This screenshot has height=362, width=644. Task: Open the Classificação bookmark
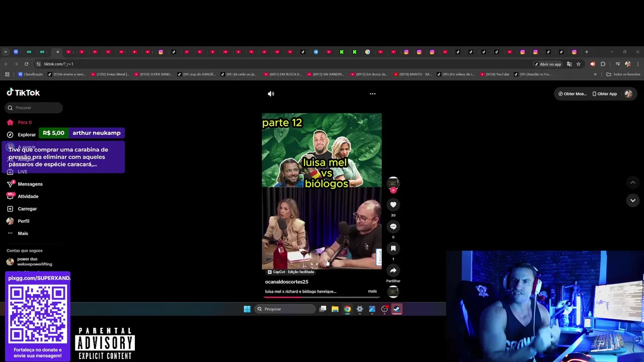[x=31, y=74]
